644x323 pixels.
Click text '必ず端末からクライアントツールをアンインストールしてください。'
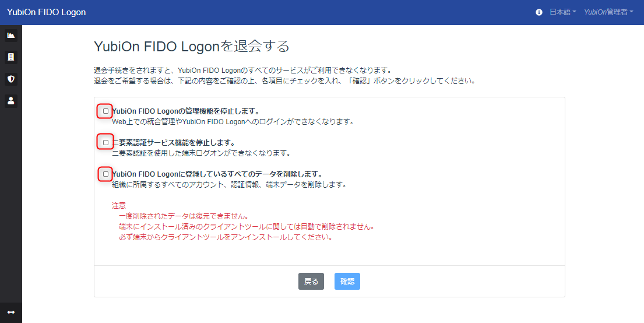click(x=226, y=237)
